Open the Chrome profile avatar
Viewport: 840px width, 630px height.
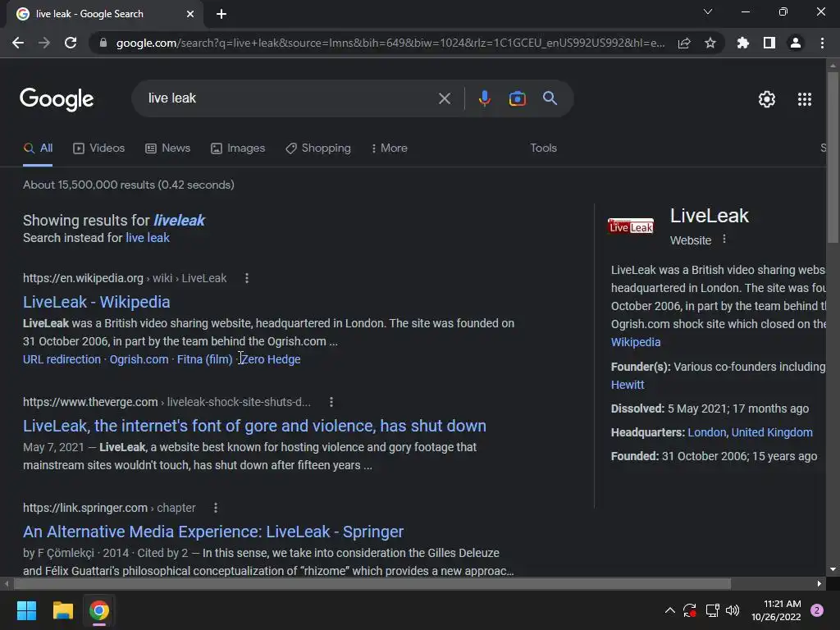796,43
